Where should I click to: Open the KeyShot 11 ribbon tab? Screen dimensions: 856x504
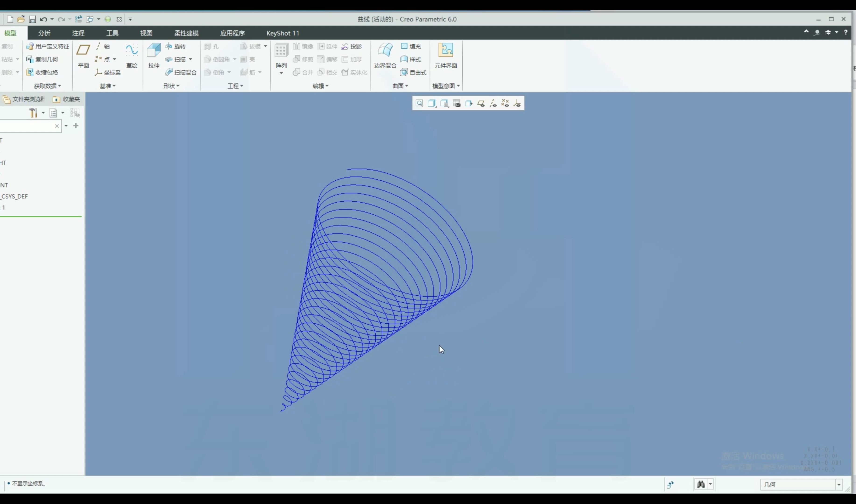(283, 33)
